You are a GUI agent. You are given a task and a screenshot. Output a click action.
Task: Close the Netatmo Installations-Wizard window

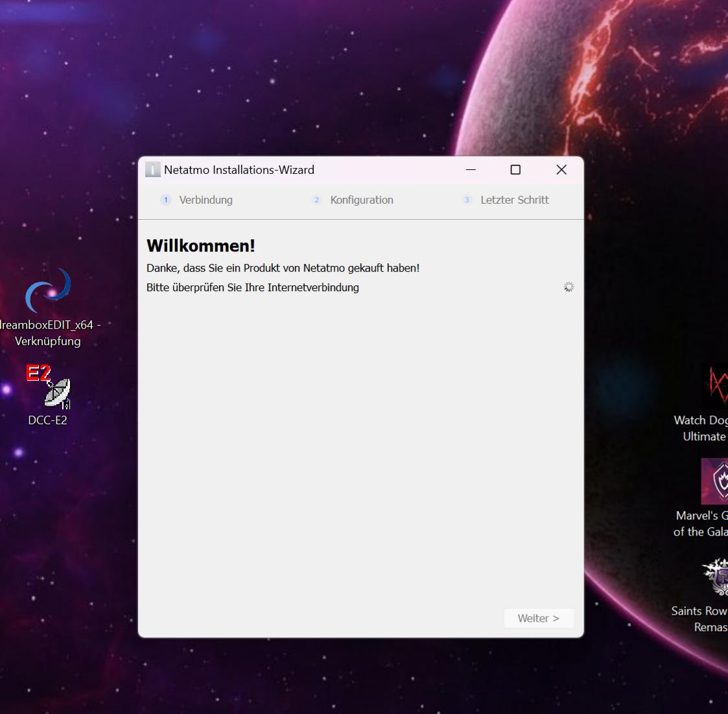coord(561,170)
